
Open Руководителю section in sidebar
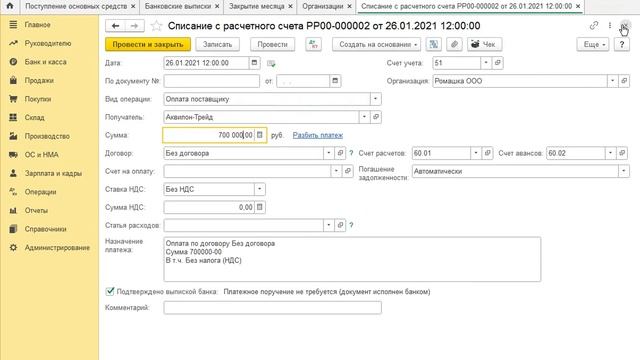point(49,43)
